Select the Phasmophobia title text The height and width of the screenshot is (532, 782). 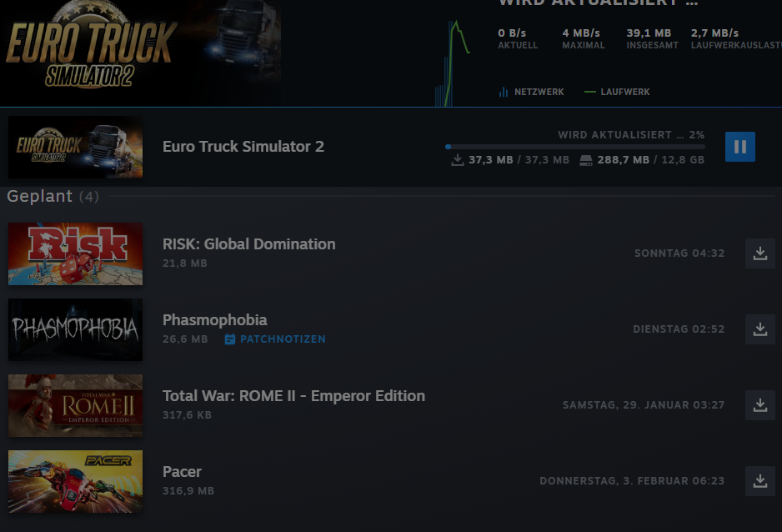(215, 319)
